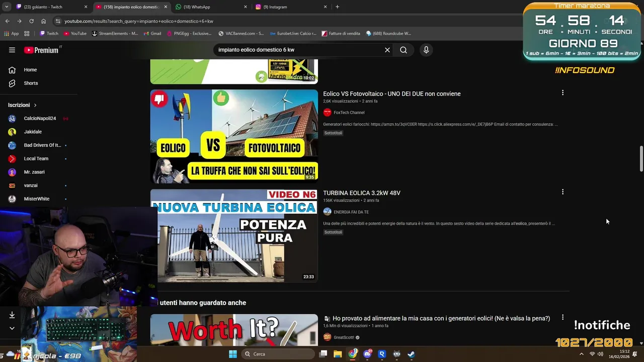Open the PNGEgg bookmark
Viewport: 644px width, 362px height.
[x=189, y=34]
